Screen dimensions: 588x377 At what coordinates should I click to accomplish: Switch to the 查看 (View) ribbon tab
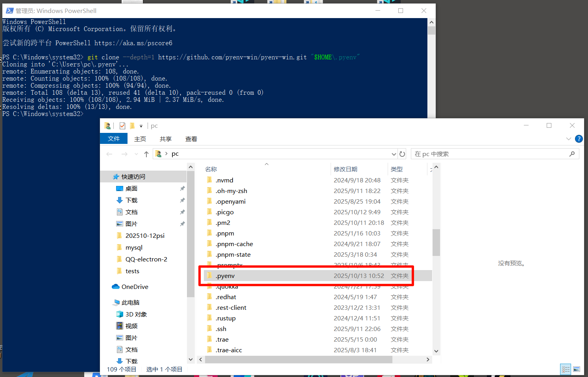tap(191, 139)
